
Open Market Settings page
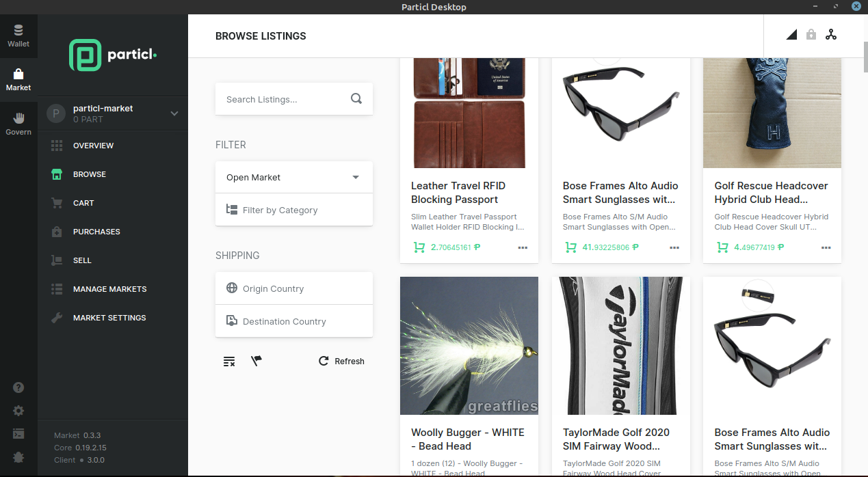(x=113, y=318)
